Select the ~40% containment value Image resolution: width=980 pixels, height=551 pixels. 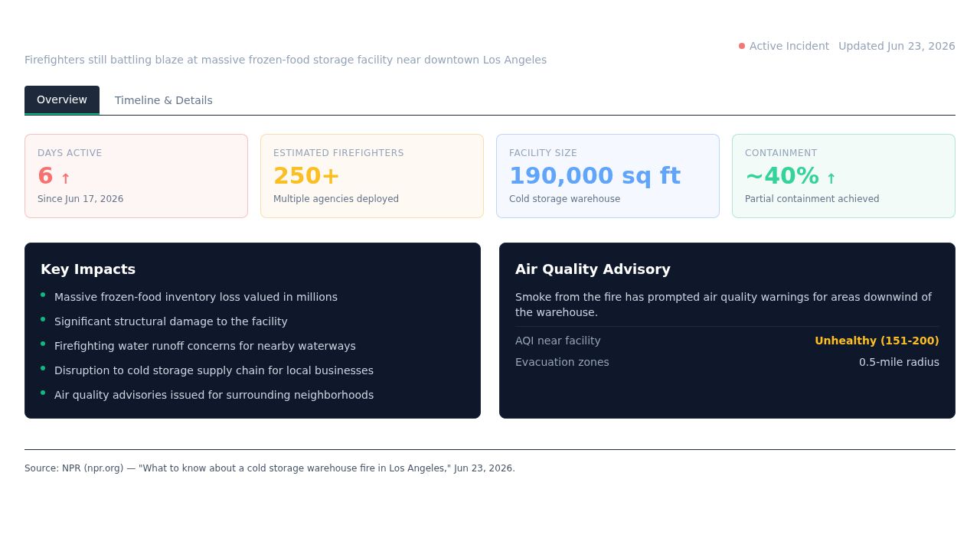(x=782, y=176)
